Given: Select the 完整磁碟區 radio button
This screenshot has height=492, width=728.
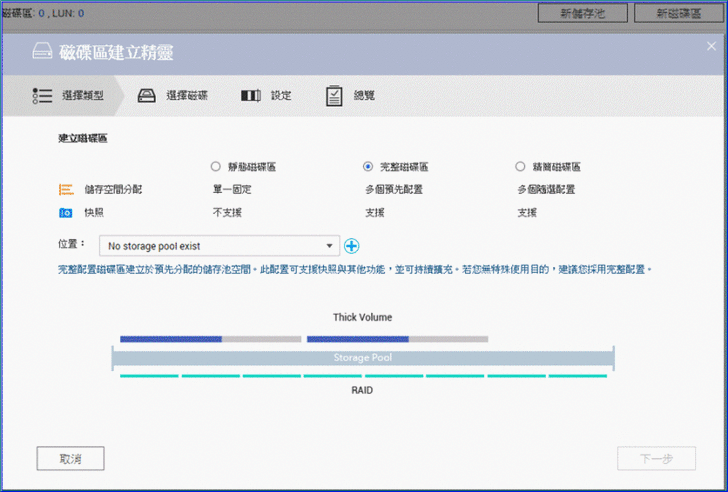Looking at the screenshot, I should (368, 167).
